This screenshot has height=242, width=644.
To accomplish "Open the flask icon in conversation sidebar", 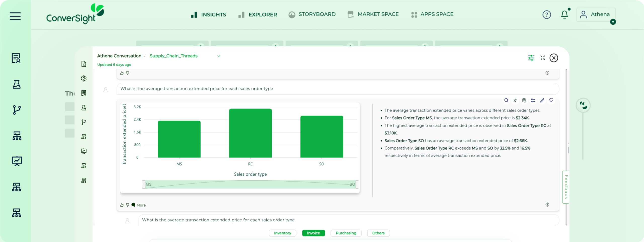I will [84, 108].
